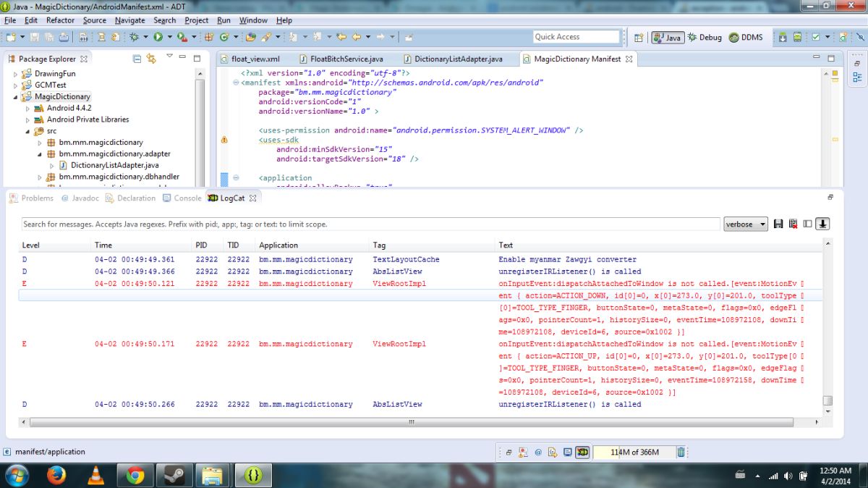868x488 pixels.
Task: Switch to the Debug perspective
Action: 705,38
